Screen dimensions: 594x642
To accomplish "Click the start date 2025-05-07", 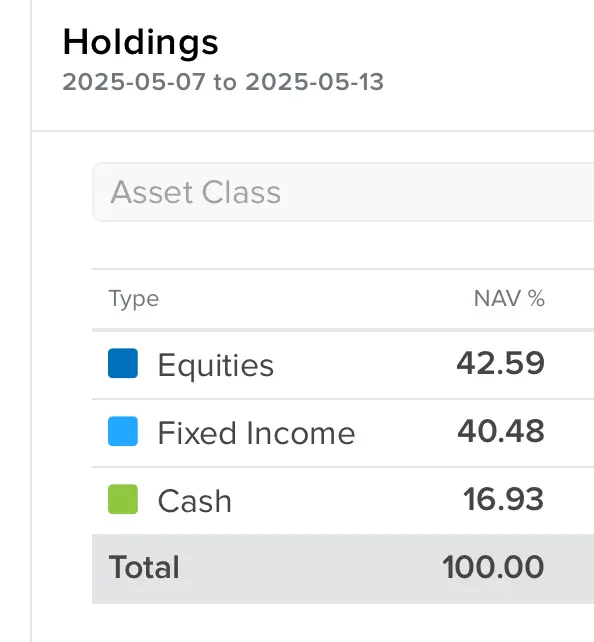I will click(x=134, y=82).
